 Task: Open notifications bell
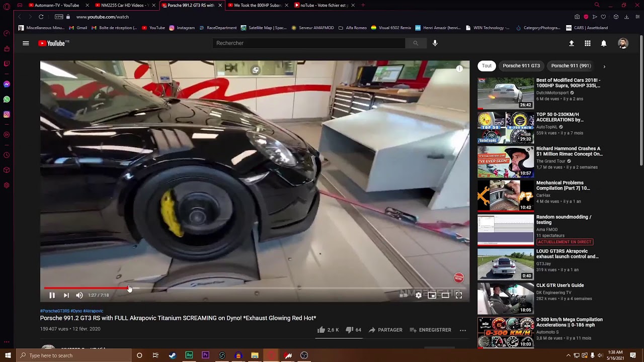604,43
